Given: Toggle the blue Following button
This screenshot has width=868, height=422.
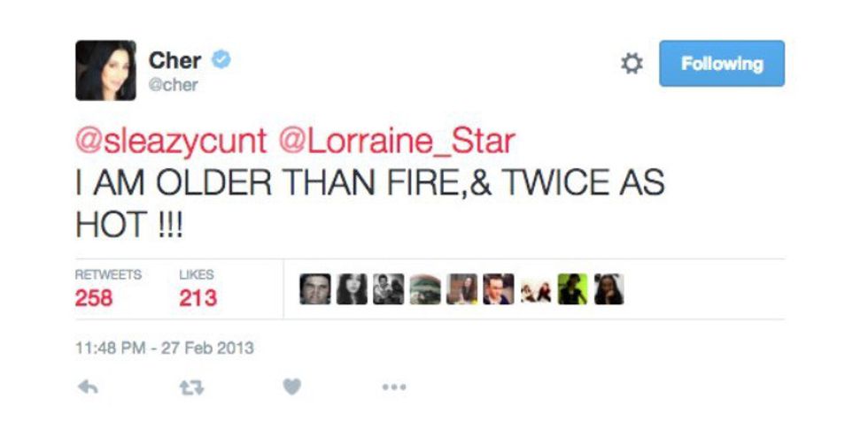Looking at the screenshot, I should tap(721, 64).
